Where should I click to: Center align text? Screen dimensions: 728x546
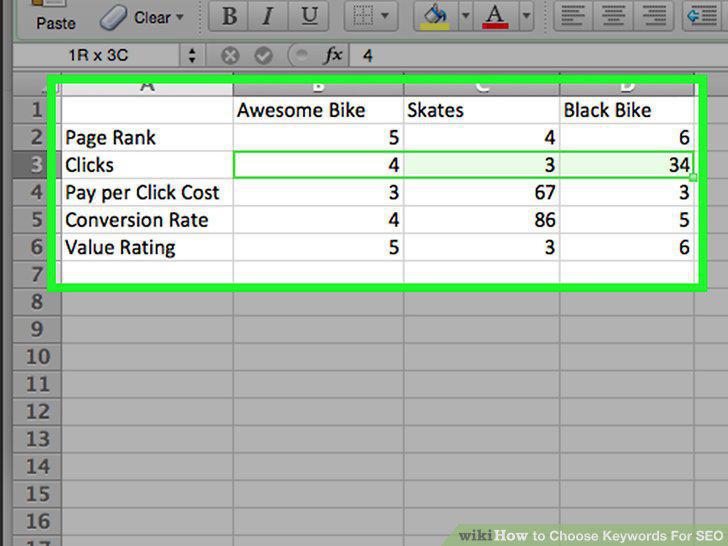(x=613, y=16)
